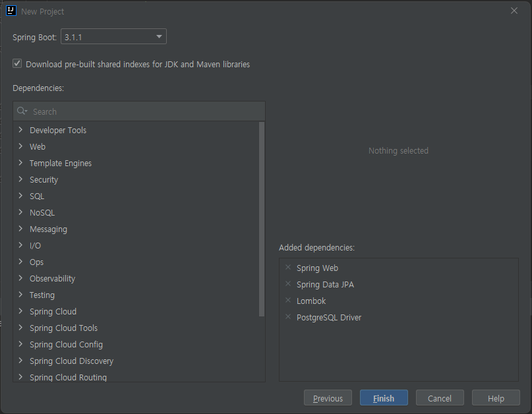The width and height of the screenshot is (532, 414).
Task: Cancel the New Project wizard
Action: [440, 398]
